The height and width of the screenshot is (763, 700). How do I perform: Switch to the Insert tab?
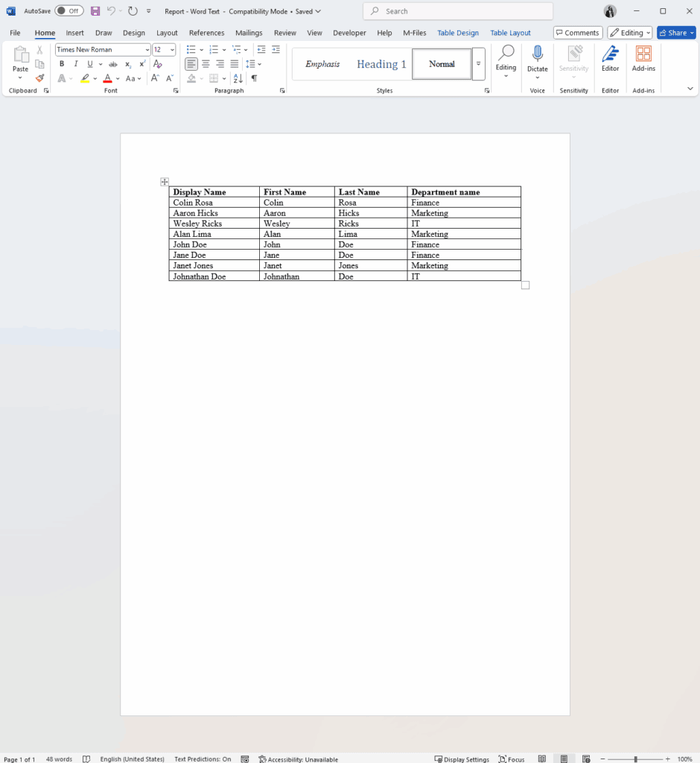pos(74,33)
